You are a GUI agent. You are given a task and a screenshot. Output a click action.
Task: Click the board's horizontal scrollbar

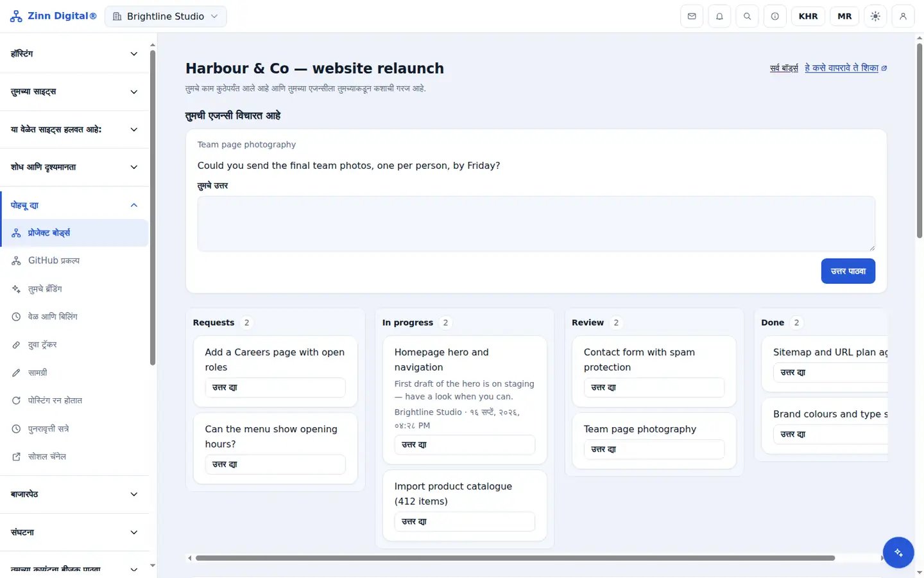[x=515, y=558]
